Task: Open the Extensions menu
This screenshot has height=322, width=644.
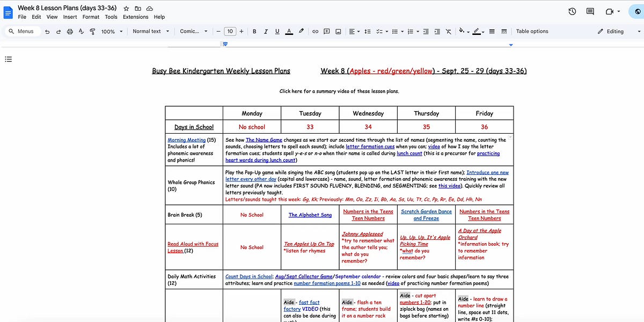Action: 135,17
